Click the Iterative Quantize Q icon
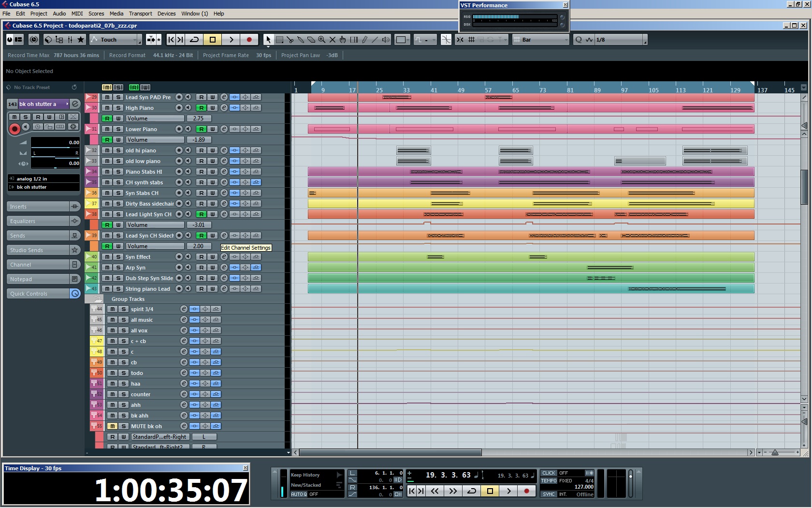Viewport: 812px width, 508px height. pyautogui.click(x=579, y=40)
